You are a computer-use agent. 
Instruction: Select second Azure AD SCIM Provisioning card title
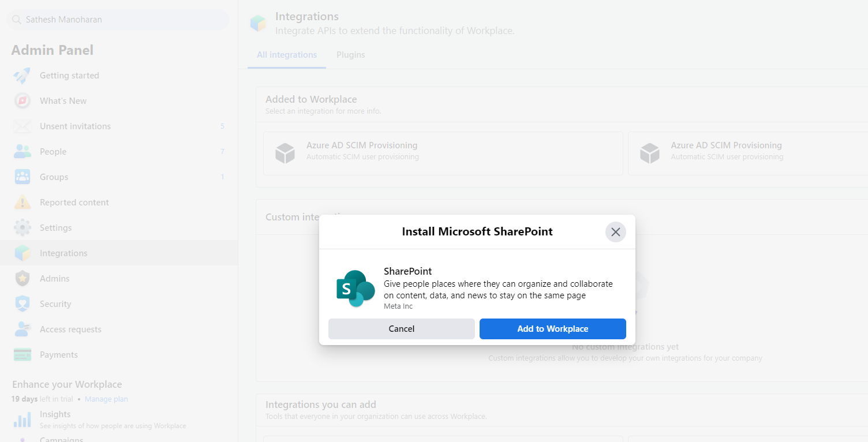[x=726, y=145]
